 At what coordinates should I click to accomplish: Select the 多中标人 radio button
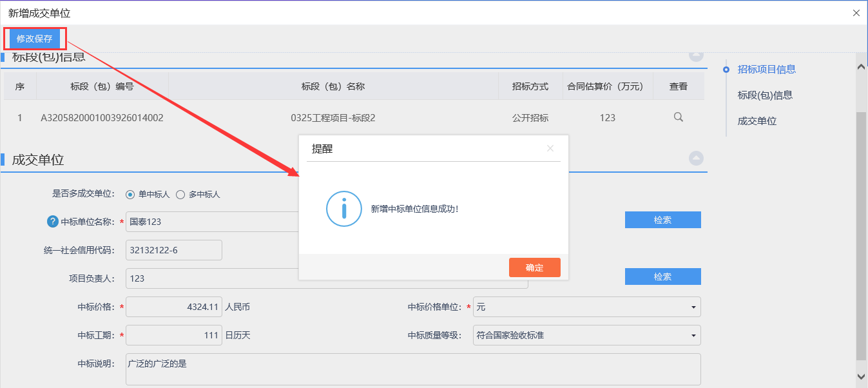180,194
